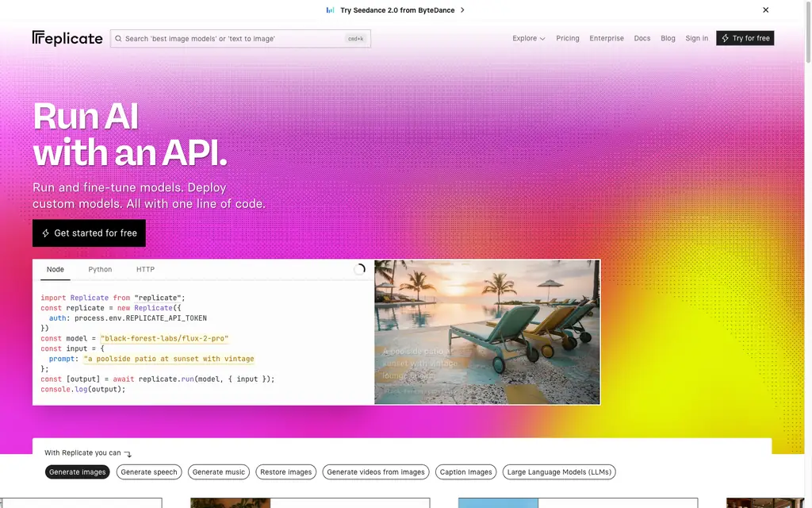Expand the Explore dropdown menu
812x508 pixels.
click(x=529, y=38)
